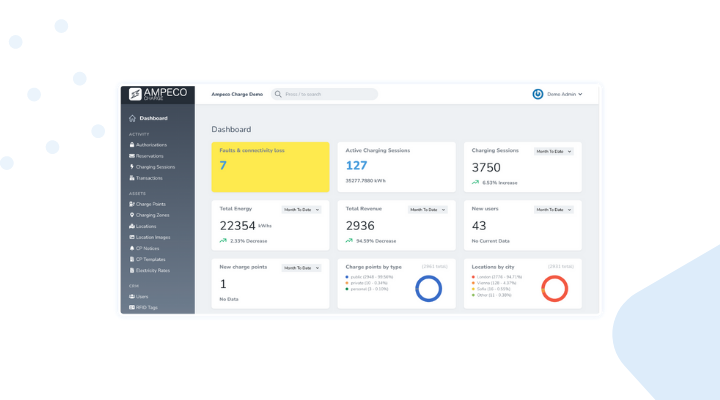Click the London legend color dot
720x400 pixels.
tap(473, 277)
